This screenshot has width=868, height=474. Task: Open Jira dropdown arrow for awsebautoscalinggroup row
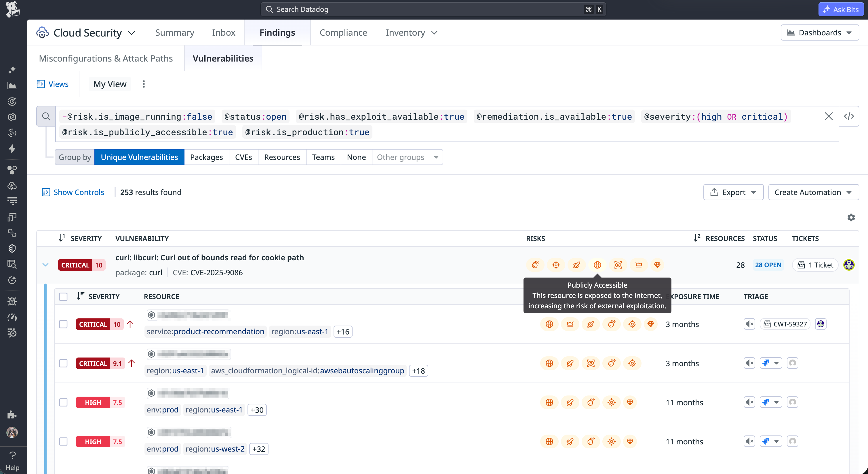776,363
